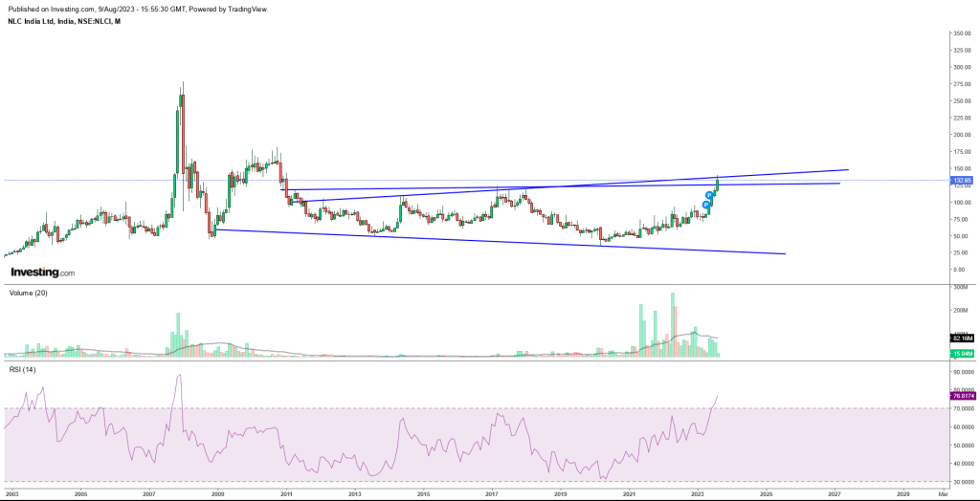The width and height of the screenshot is (980, 501).
Task: Click the black 82.16M volume average tag
Action: 962,338
